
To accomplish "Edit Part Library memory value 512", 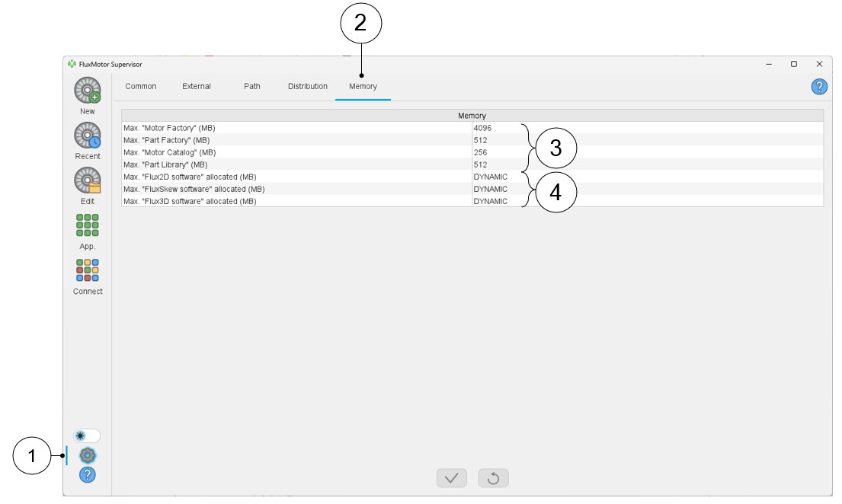I will click(648, 164).
